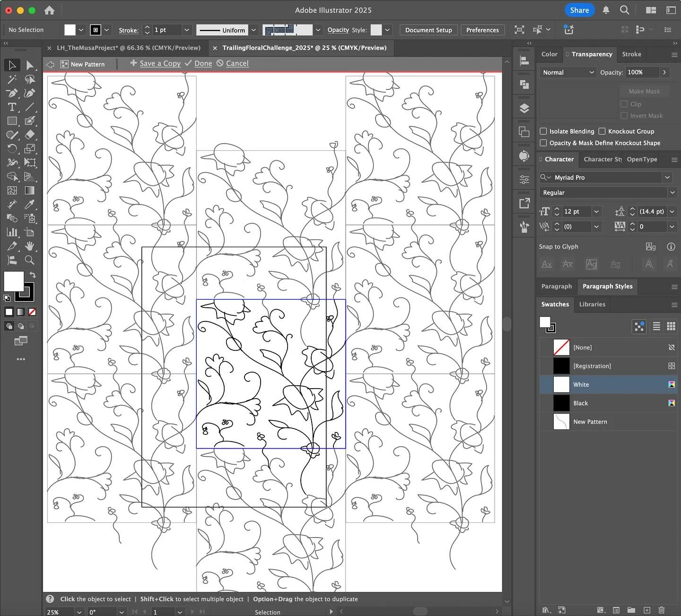Switch swatches to thumbnail grid view
This screenshot has height=616, width=681.
[x=671, y=326]
